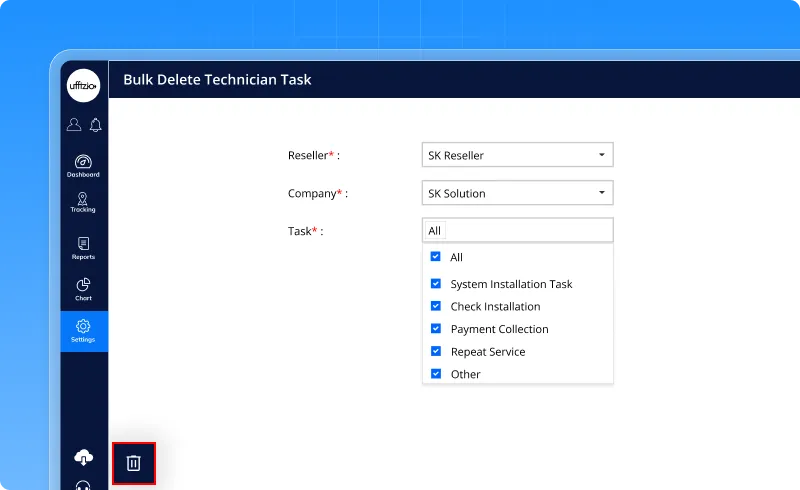Open Reports from the sidebar

84,248
